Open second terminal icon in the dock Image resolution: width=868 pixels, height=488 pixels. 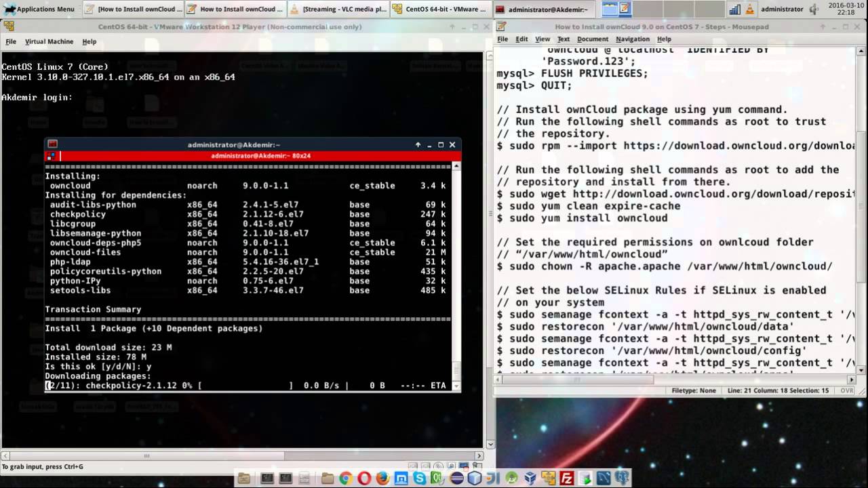pos(285,478)
